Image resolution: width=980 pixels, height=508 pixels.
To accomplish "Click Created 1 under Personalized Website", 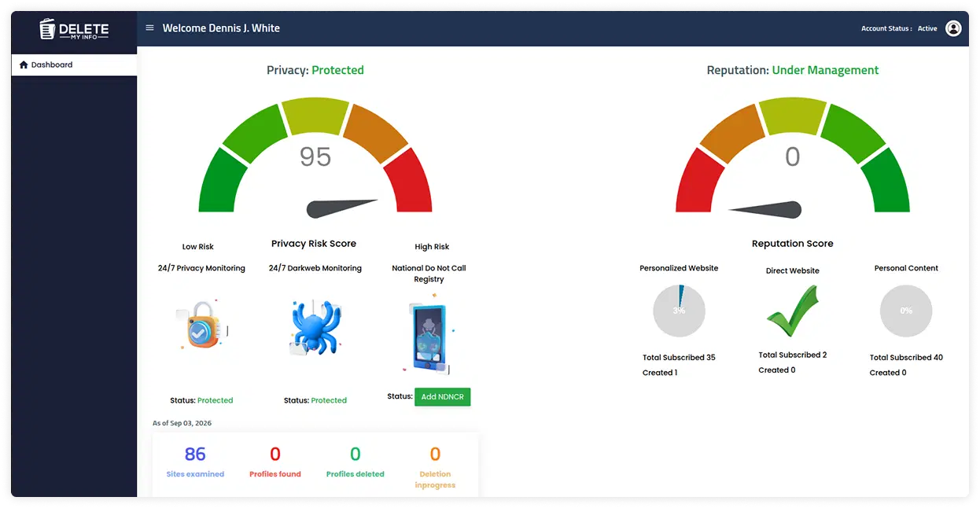I will coord(660,373).
